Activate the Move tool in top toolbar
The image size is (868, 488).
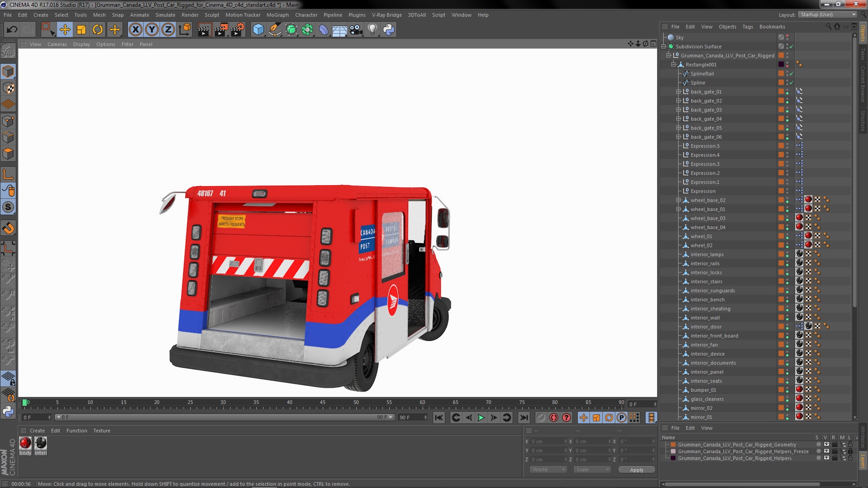(x=65, y=30)
